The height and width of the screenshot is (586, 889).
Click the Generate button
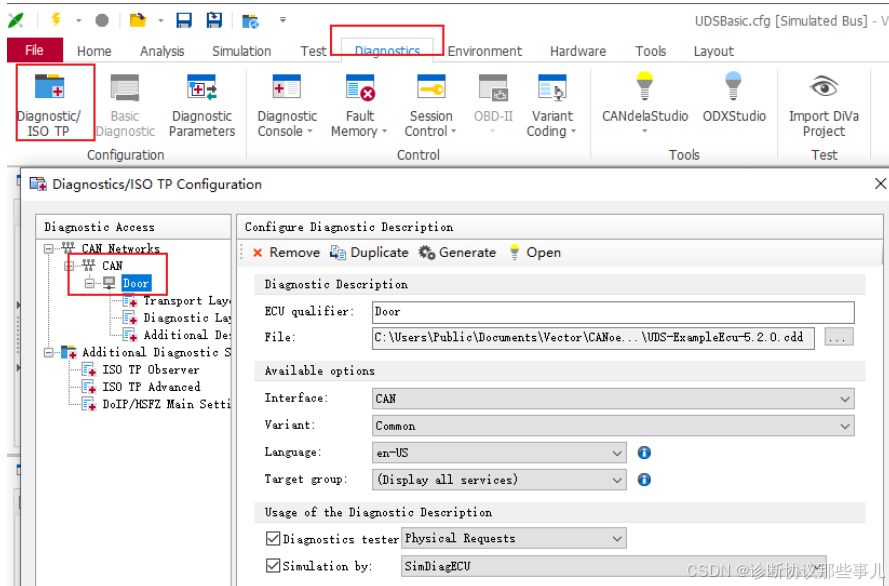click(457, 252)
